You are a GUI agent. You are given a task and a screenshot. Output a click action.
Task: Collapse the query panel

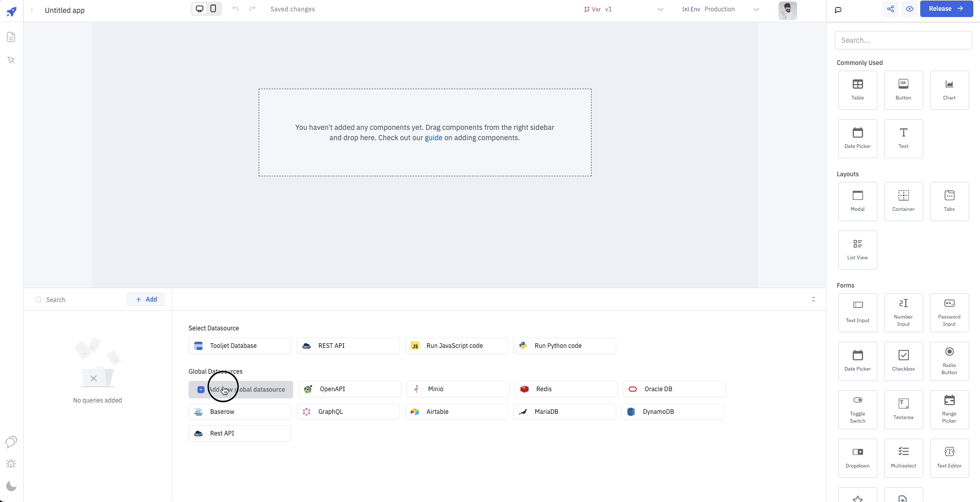[x=814, y=299]
